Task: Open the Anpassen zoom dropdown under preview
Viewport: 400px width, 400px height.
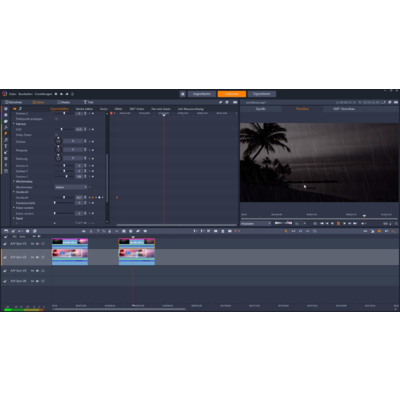Action: pyautogui.click(x=256, y=223)
